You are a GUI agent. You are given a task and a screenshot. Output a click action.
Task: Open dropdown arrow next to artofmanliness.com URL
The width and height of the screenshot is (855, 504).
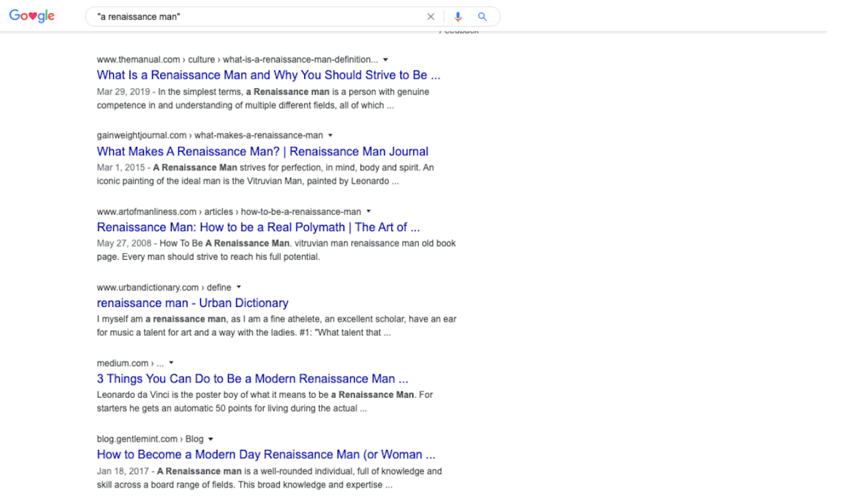click(369, 211)
